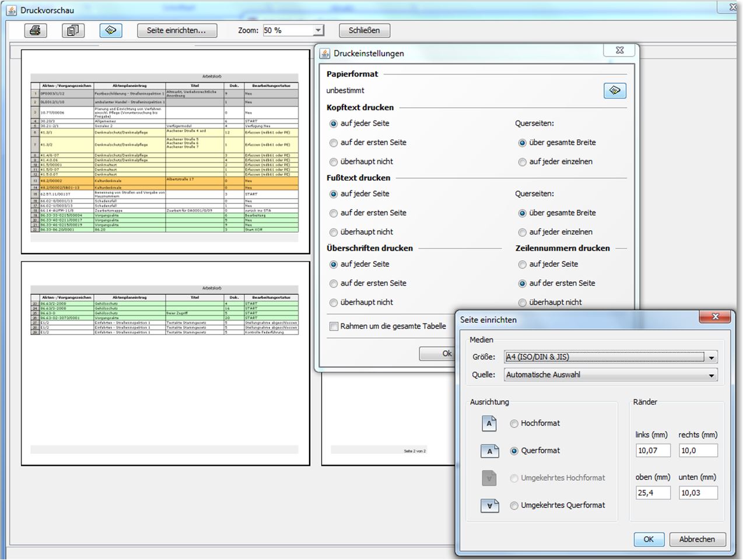
Task: Click the 'unten (mm)' margin field
Action: point(698,493)
